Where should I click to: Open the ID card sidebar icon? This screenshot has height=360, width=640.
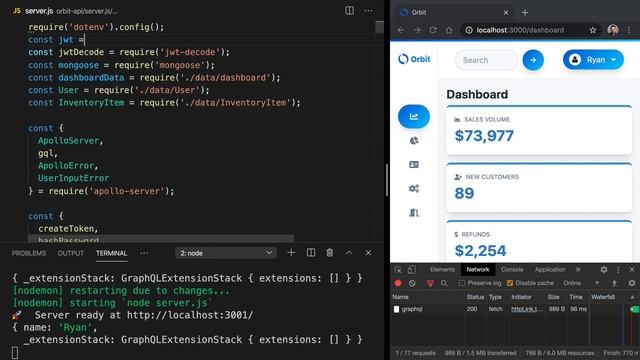(x=414, y=164)
